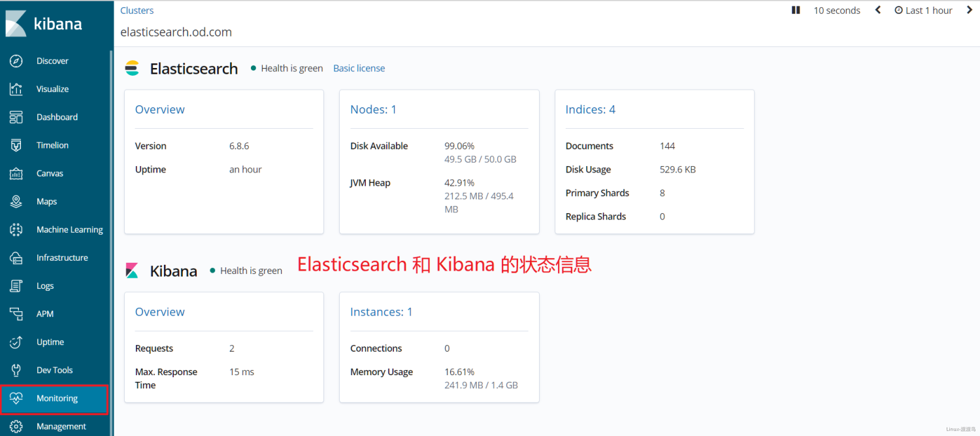Open the Logs viewer
980x436 pixels.
pyautogui.click(x=45, y=286)
